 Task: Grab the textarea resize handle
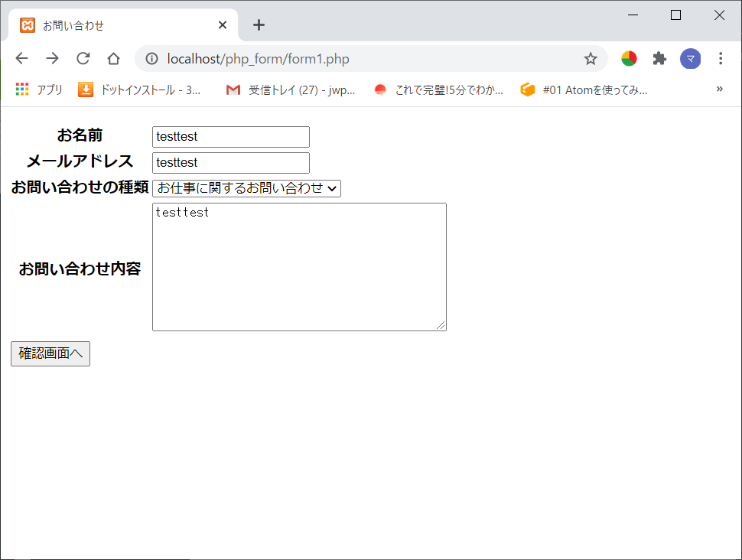pyautogui.click(x=441, y=325)
